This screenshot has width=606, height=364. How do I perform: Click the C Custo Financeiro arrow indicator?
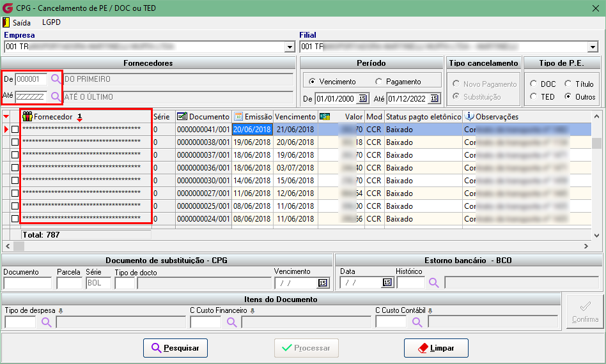click(252, 310)
